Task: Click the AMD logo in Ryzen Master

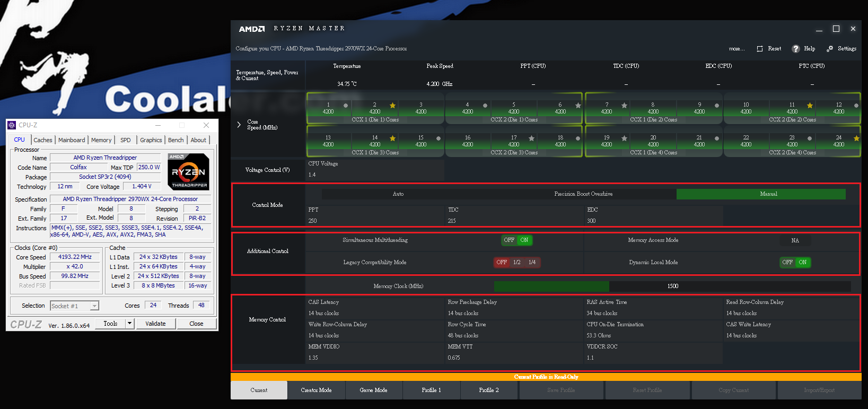Action: 252,29
